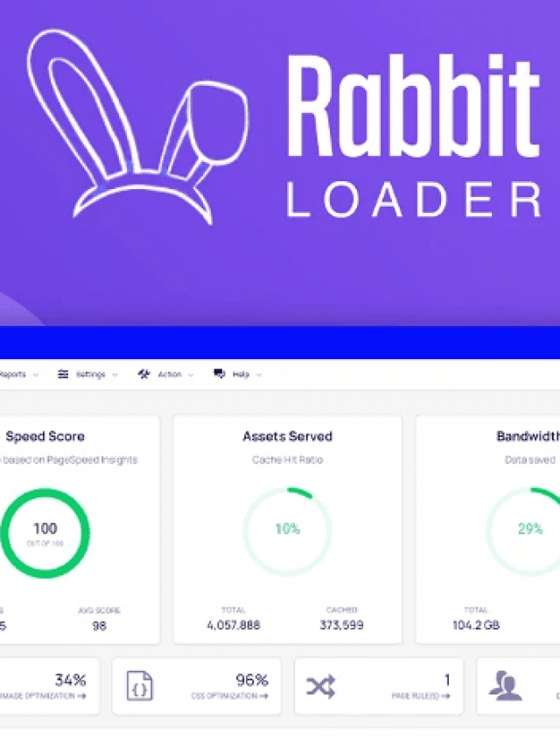Click the CSS file braces icon

139,686
